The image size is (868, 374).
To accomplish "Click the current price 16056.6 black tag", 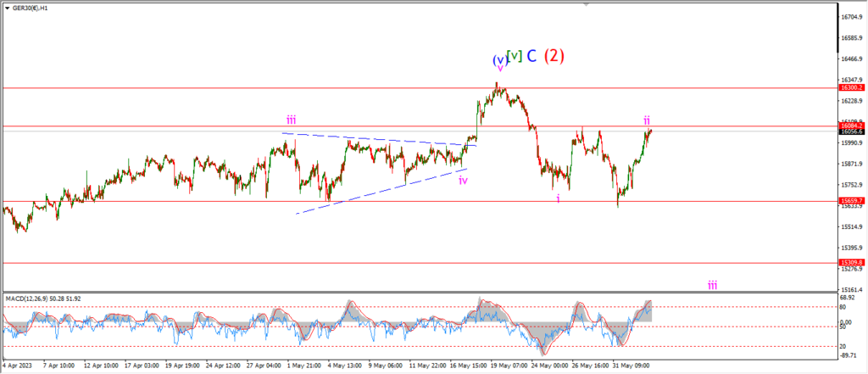I will (851, 132).
